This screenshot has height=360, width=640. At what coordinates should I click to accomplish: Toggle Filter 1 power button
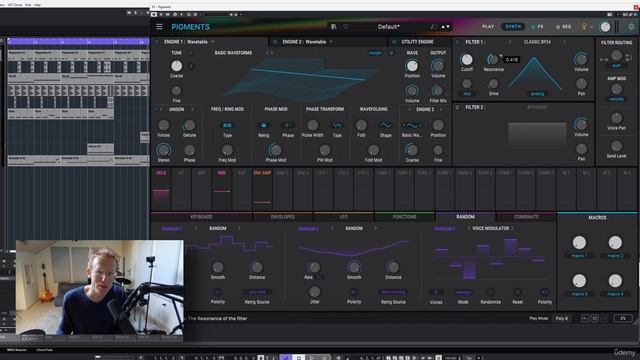(458, 42)
